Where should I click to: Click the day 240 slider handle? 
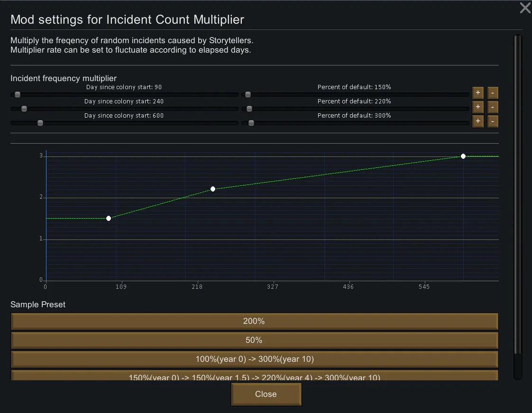pos(24,109)
